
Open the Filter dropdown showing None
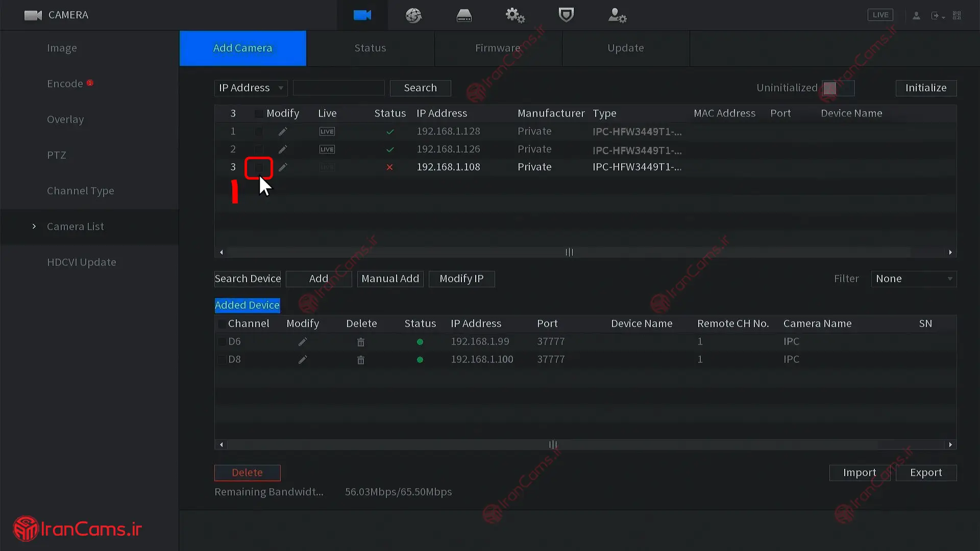(x=914, y=279)
